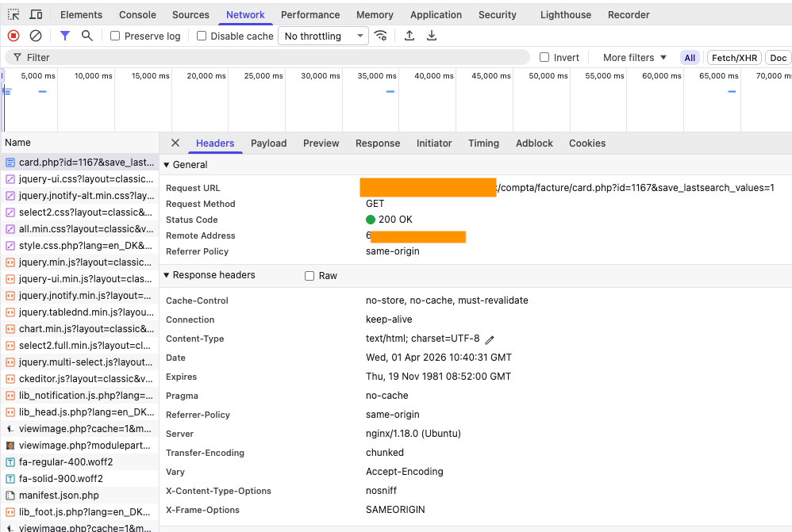Stop recording network log

[13, 36]
